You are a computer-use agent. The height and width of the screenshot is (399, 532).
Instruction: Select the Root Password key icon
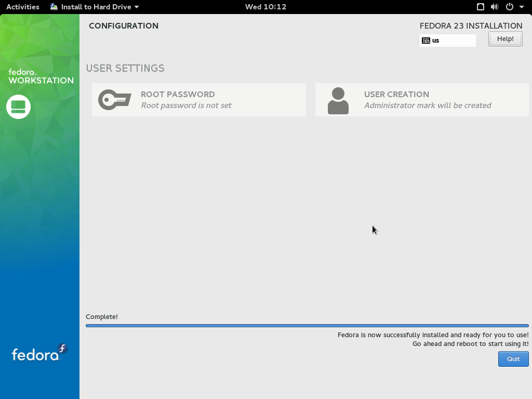(114, 99)
